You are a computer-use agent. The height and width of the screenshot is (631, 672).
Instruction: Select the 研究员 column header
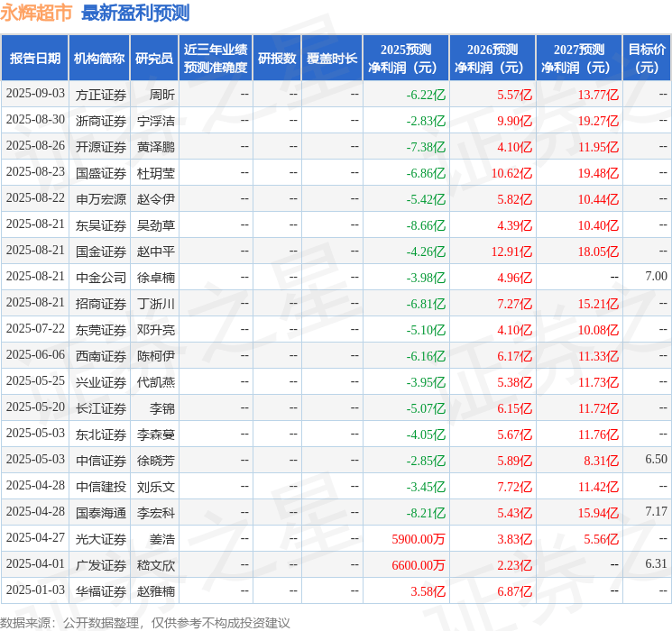click(153, 59)
